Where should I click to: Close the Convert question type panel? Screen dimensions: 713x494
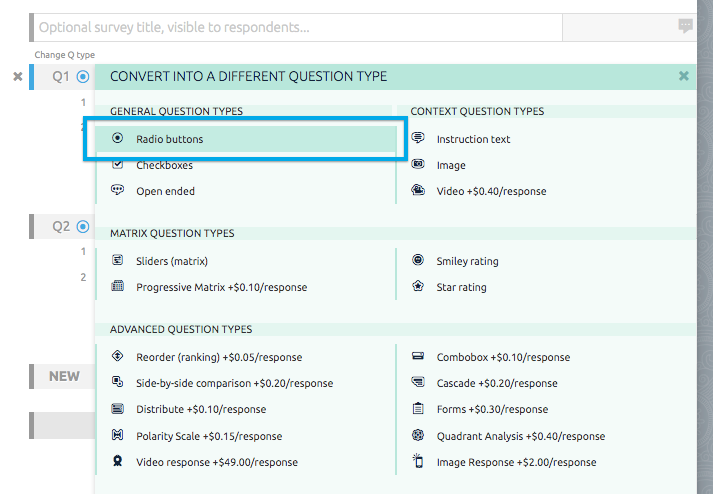[x=684, y=76]
